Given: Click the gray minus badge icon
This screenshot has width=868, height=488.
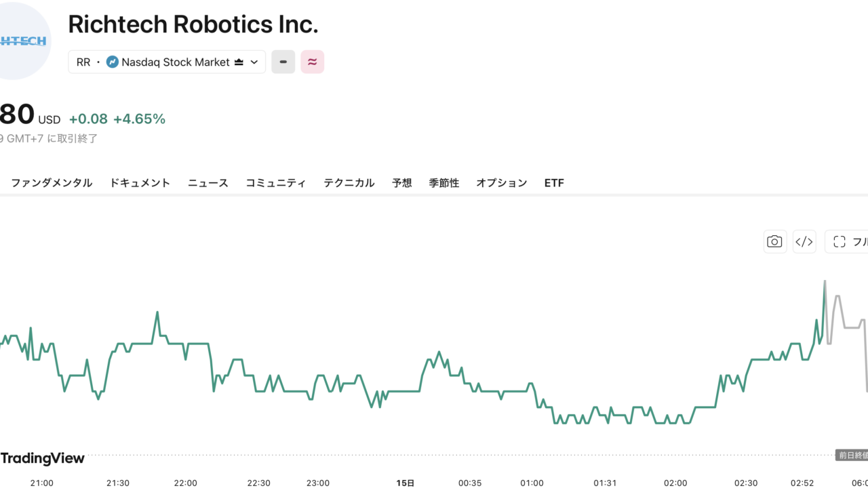Looking at the screenshot, I should [283, 62].
